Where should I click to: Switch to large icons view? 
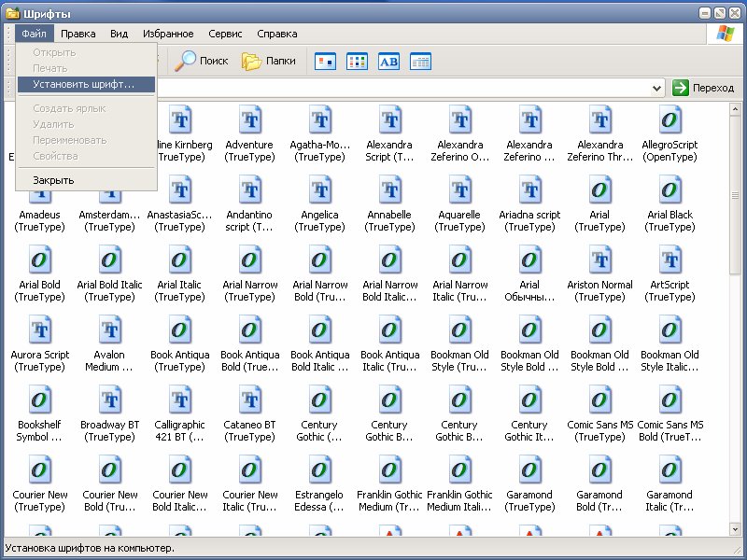tap(325, 62)
